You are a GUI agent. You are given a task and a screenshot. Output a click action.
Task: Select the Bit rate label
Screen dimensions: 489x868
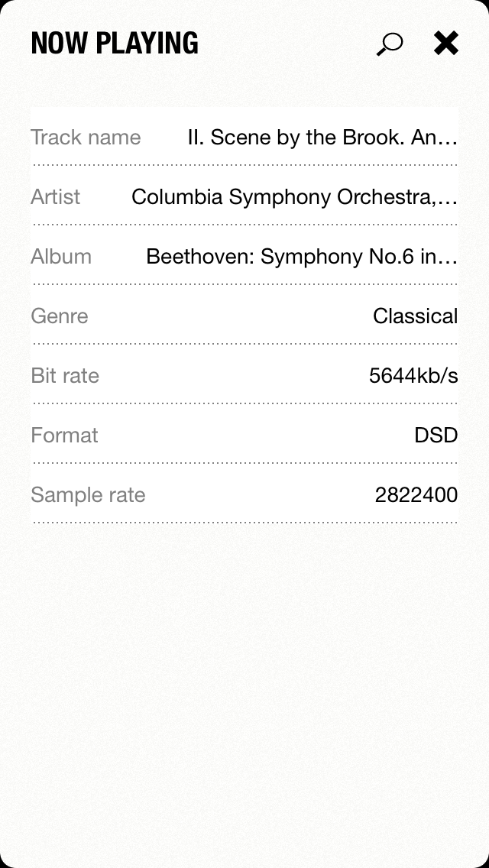pos(65,376)
